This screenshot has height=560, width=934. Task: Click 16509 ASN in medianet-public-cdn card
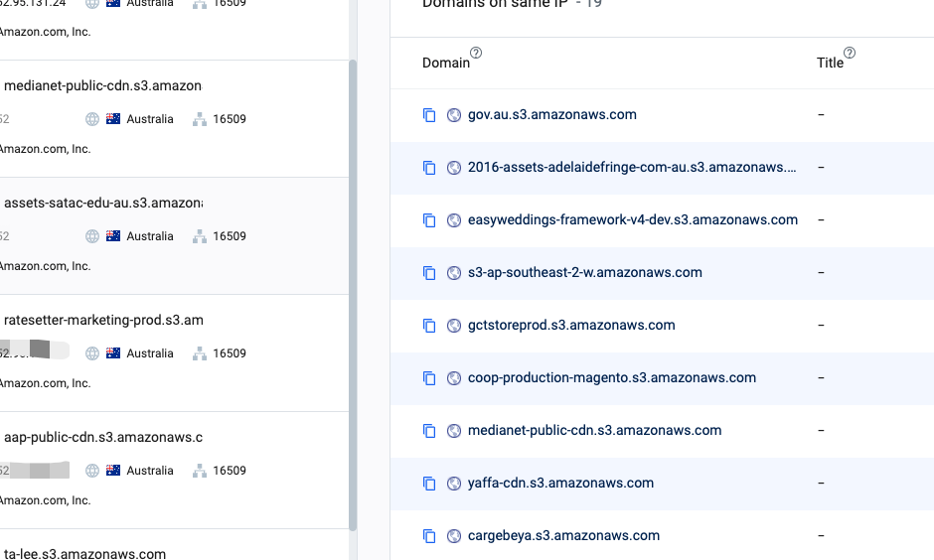click(230, 119)
